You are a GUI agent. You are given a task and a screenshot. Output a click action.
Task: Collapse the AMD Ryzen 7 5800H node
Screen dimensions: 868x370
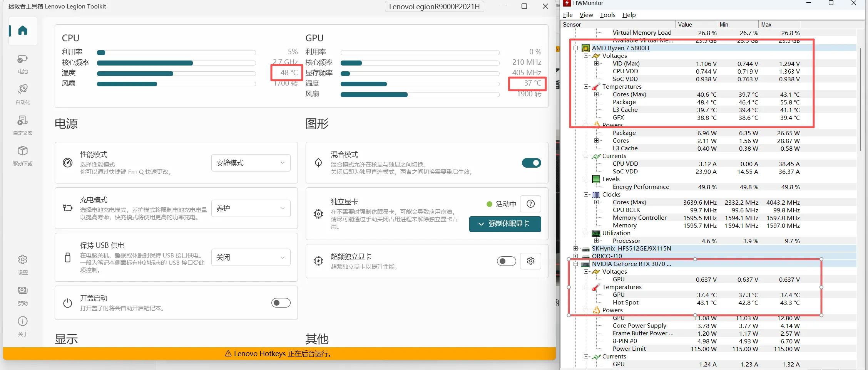pos(576,48)
